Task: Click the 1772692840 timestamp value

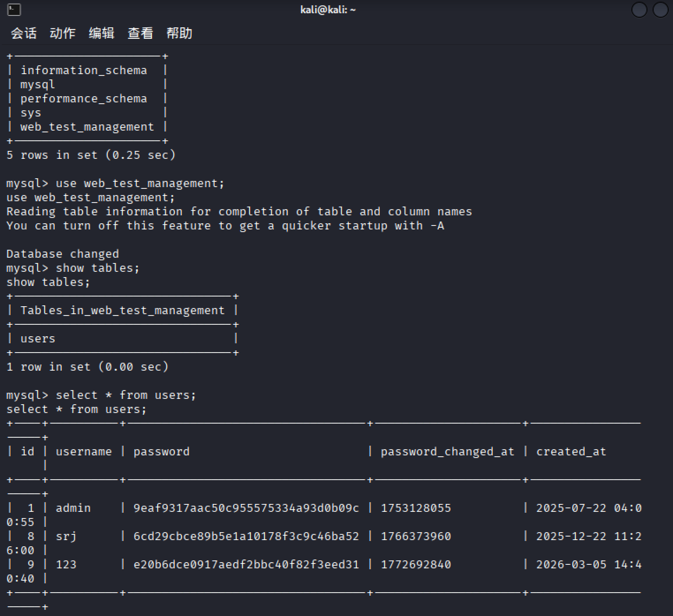Action: click(416, 564)
